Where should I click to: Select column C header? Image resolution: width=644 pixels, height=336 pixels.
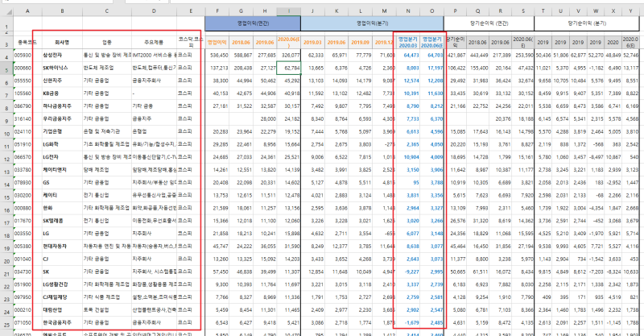coord(107,11)
